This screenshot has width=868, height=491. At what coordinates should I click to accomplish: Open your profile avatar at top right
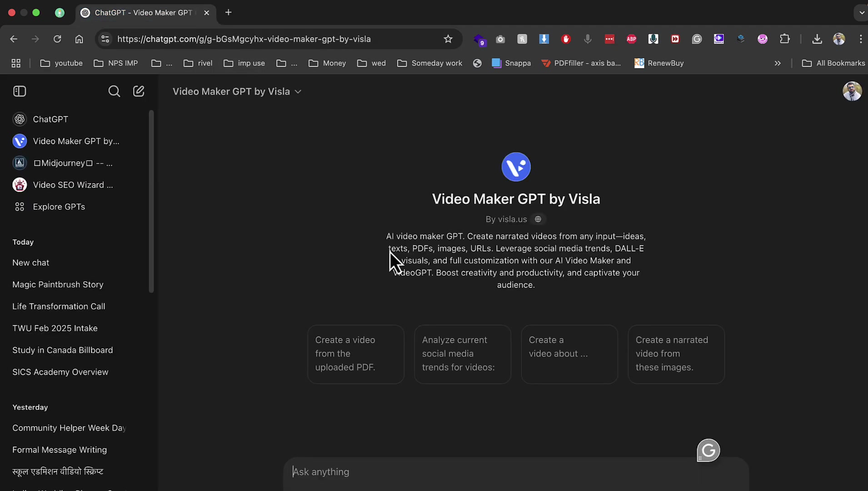click(852, 91)
